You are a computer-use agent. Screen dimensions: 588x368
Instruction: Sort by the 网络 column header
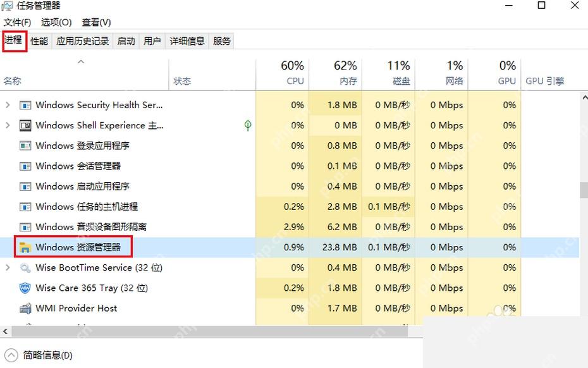click(x=441, y=74)
